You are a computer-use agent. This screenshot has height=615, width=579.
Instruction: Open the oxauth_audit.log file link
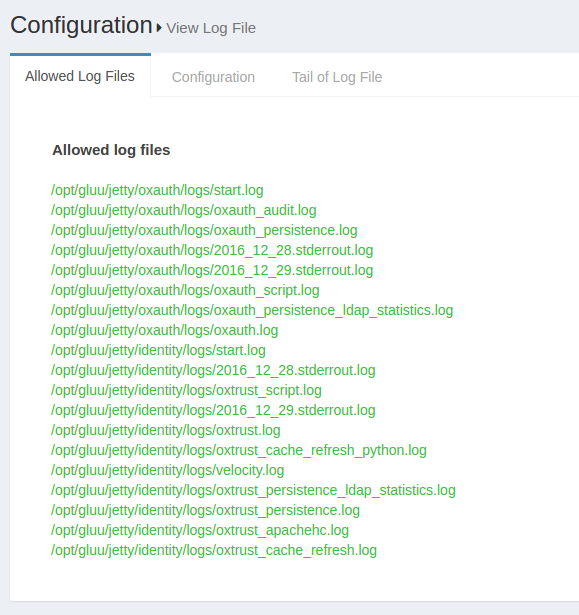[x=184, y=210]
